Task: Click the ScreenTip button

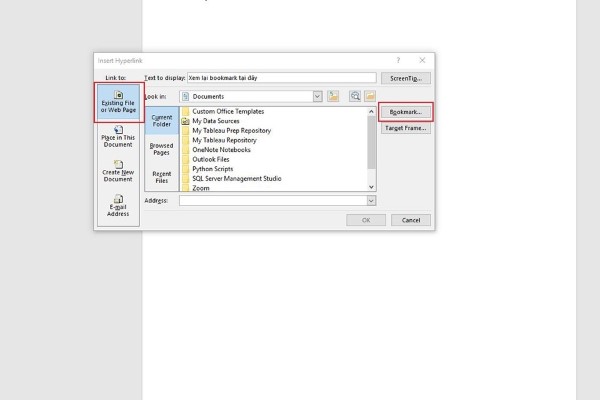Action: pyautogui.click(x=406, y=78)
